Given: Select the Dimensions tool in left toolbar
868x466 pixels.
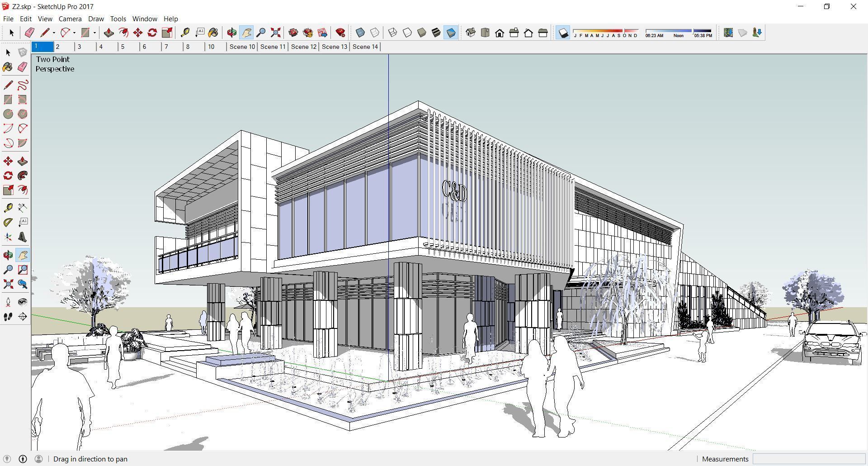Looking at the screenshot, I should (x=23, y=208).
